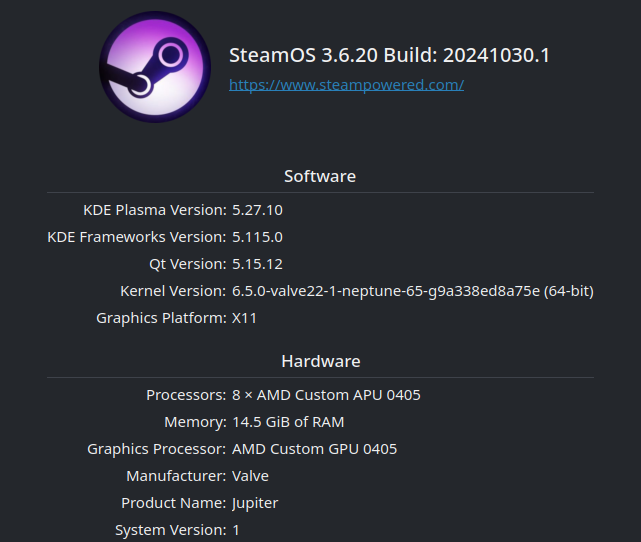Open the steampowered.com link
Viewport: 641px width, 542px height.
click(x=346, y=85)
